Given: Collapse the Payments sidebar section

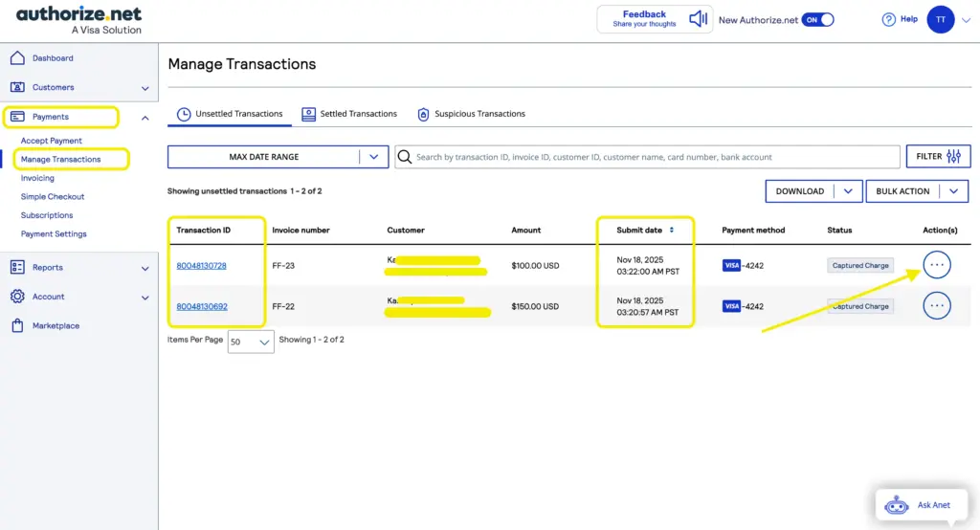Looking at the screenshot, I should point(145,118).
